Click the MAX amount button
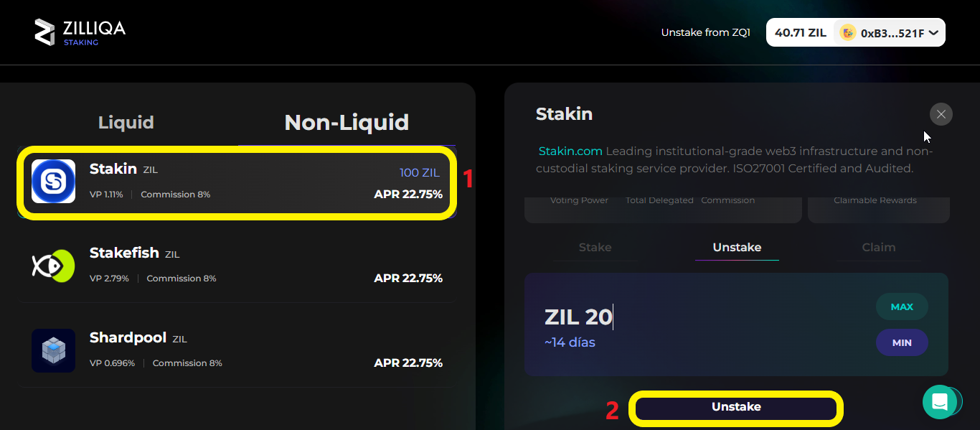 click(x=902, y=307)
